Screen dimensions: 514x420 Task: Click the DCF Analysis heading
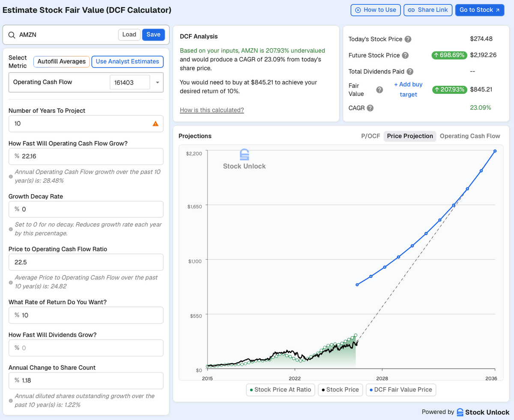click(x=199, y=37)
